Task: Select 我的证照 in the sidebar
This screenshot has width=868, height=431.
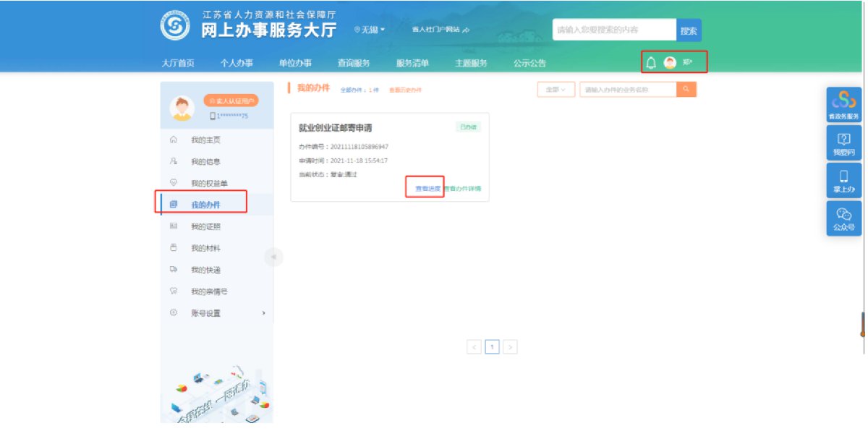Action: click(x=205, y=226)
